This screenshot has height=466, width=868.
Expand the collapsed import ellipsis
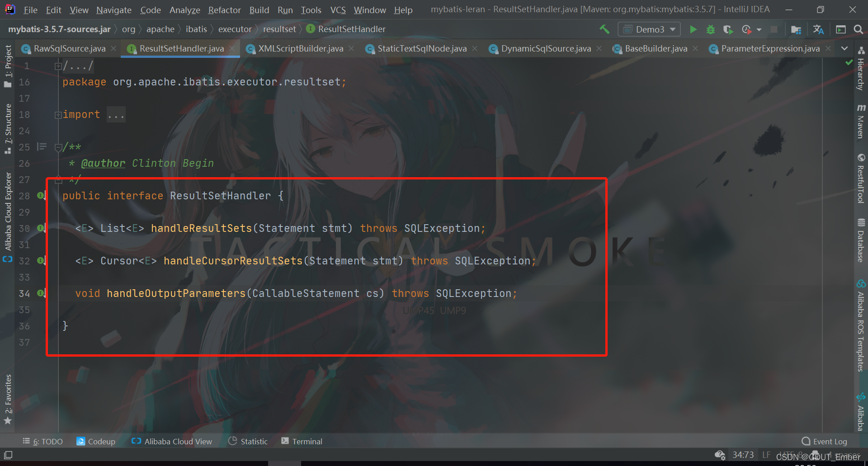point(116,115)
